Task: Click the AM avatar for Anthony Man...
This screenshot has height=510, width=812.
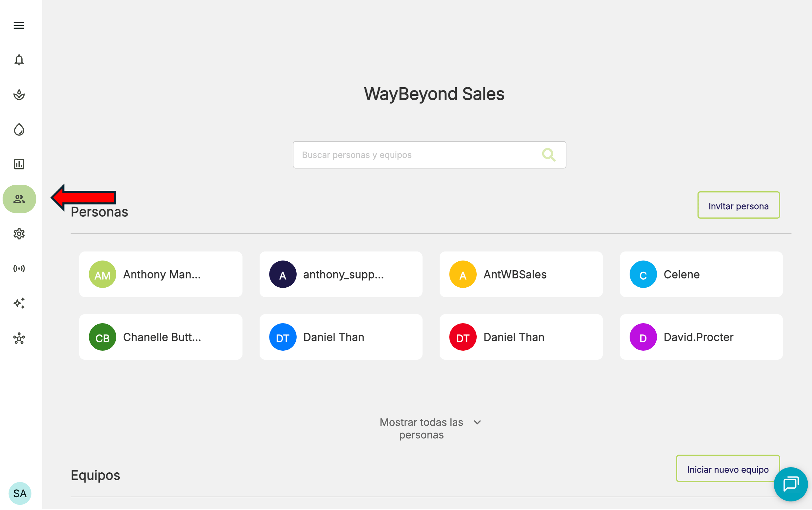Action: click(x=103, y=274)
